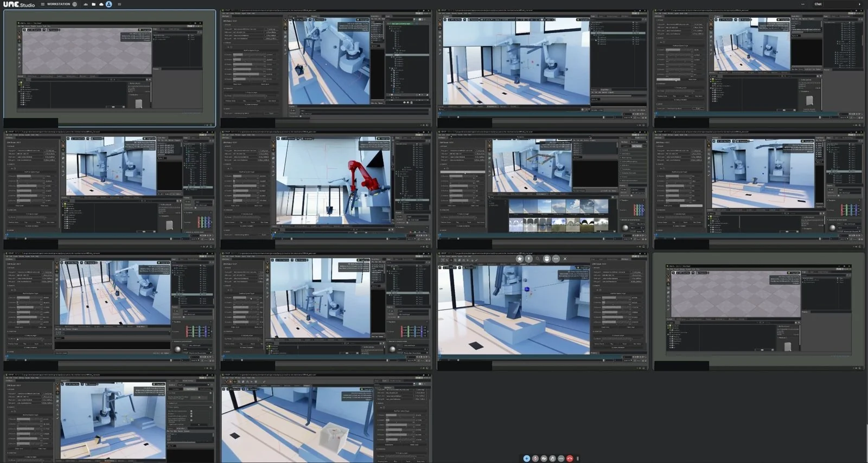Viewport: 868px width, 463px height.
Task: Open the hamburger menu beside WORKSTATION
Action: (43, 4)
